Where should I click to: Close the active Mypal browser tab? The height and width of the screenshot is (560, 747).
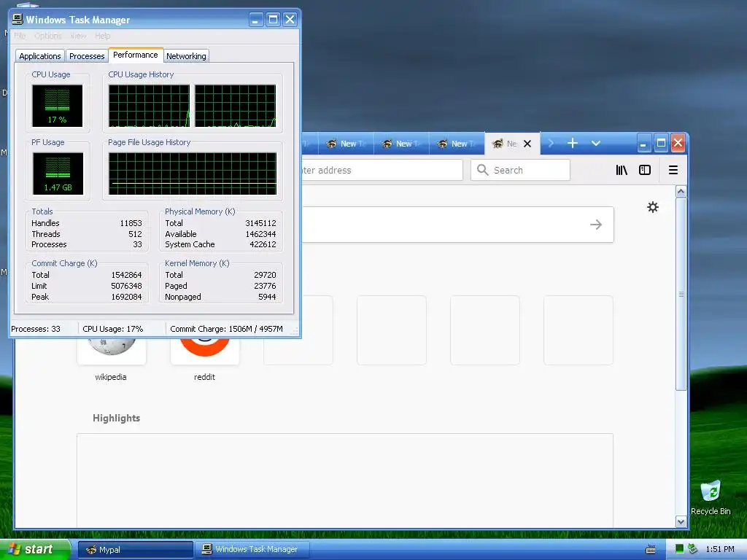pos(527,144)
